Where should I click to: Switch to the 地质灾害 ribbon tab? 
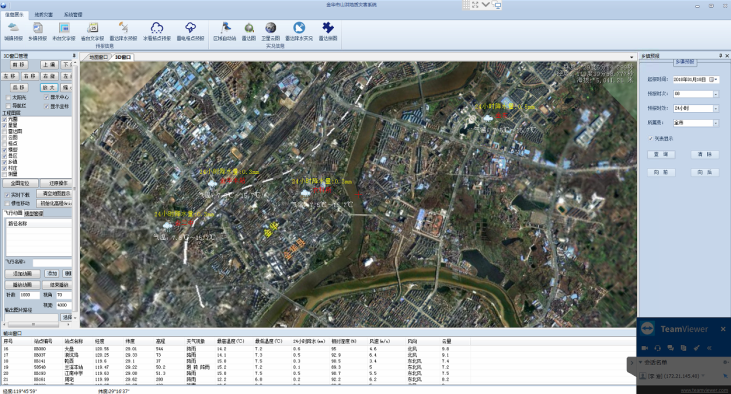[43, 15]
